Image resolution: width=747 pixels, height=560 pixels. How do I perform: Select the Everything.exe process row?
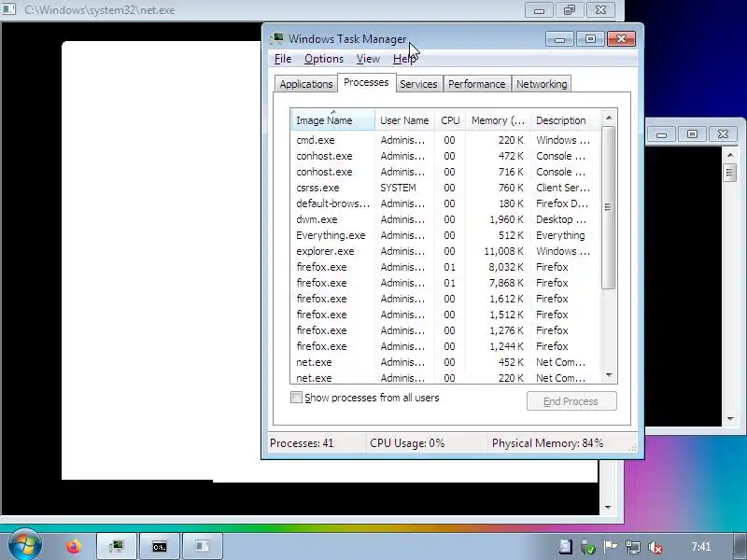click(445, 235)
